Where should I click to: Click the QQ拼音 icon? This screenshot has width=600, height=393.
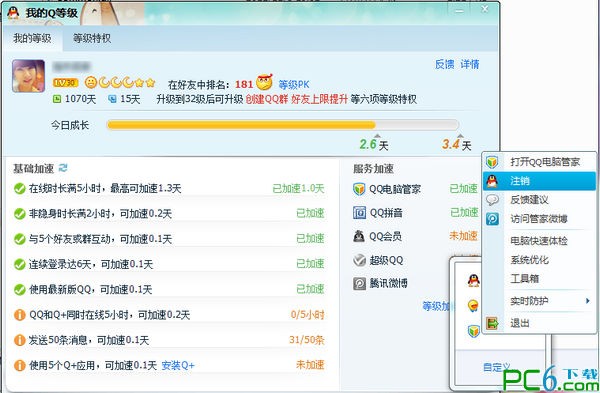(x=359, y=212)
